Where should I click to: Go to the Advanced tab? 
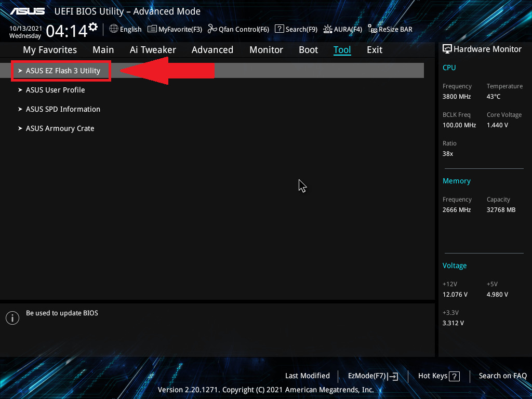tap(212, 50)
